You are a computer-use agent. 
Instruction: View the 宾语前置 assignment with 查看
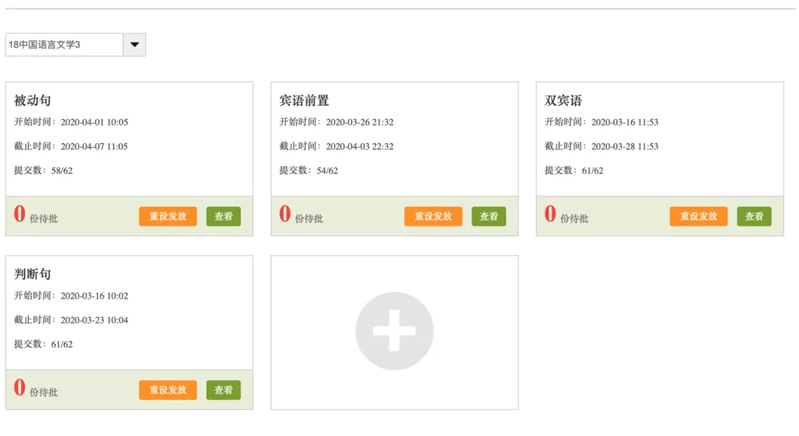[488, 217]
